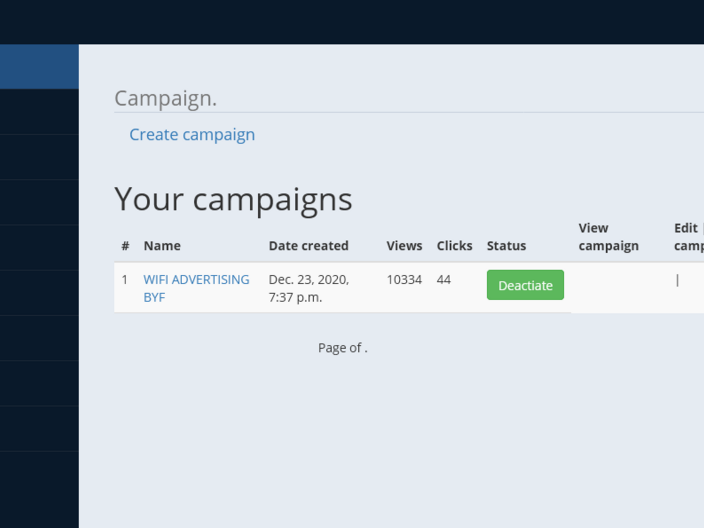704x528 pixels.
Task: Click the dark top header bar
Action: [x=352, y=21]
